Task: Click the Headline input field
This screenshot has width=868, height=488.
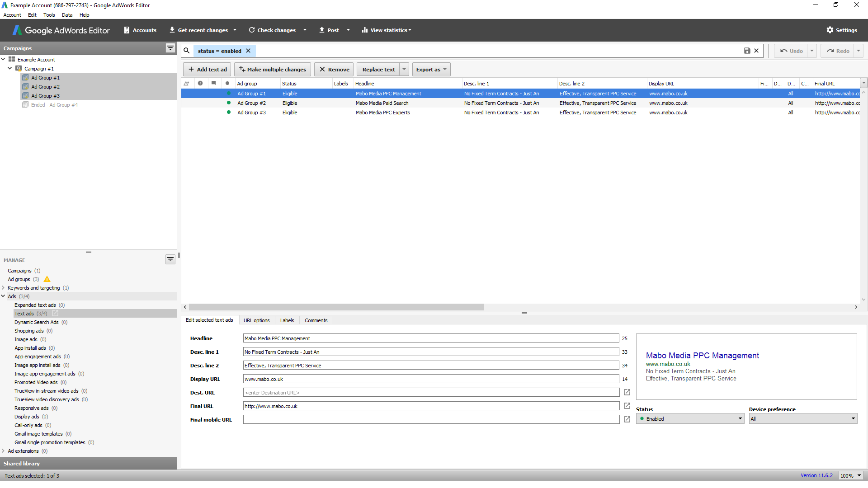Action: [x=431, y=338]
